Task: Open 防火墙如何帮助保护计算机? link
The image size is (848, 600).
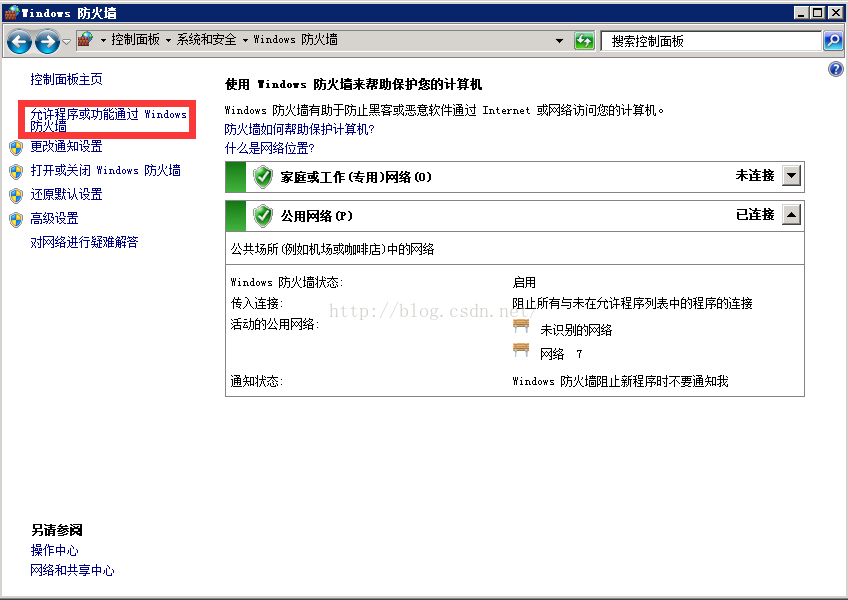Action: pos(299,129)
